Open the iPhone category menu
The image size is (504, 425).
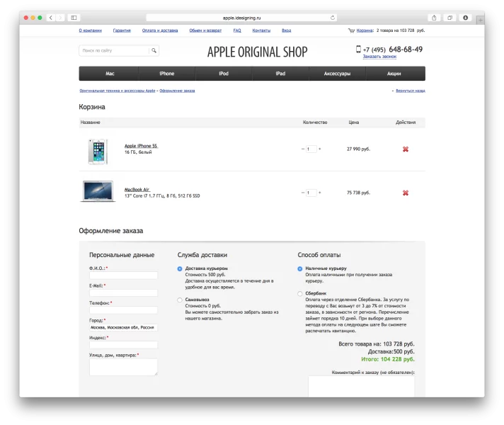[167, 74]
